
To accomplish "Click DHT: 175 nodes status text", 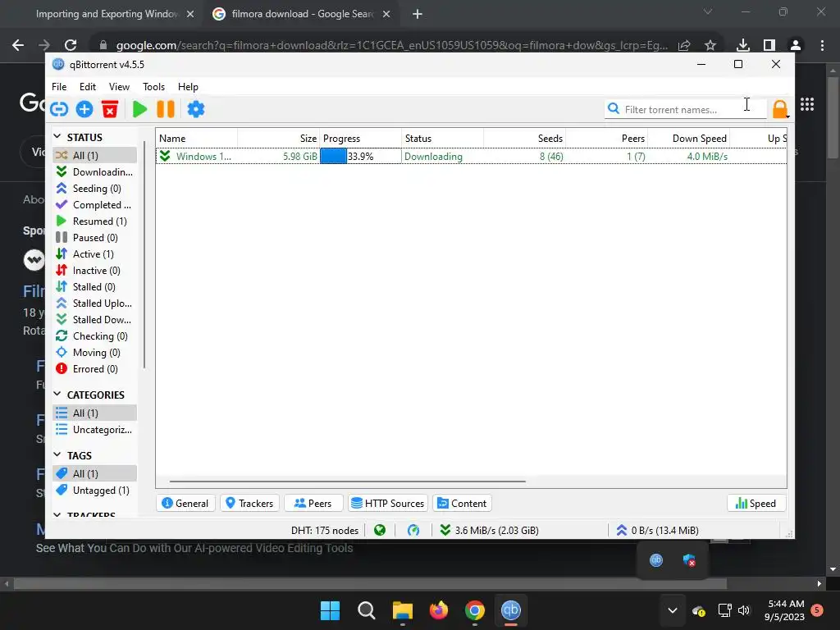I will [x=325, y=531].
